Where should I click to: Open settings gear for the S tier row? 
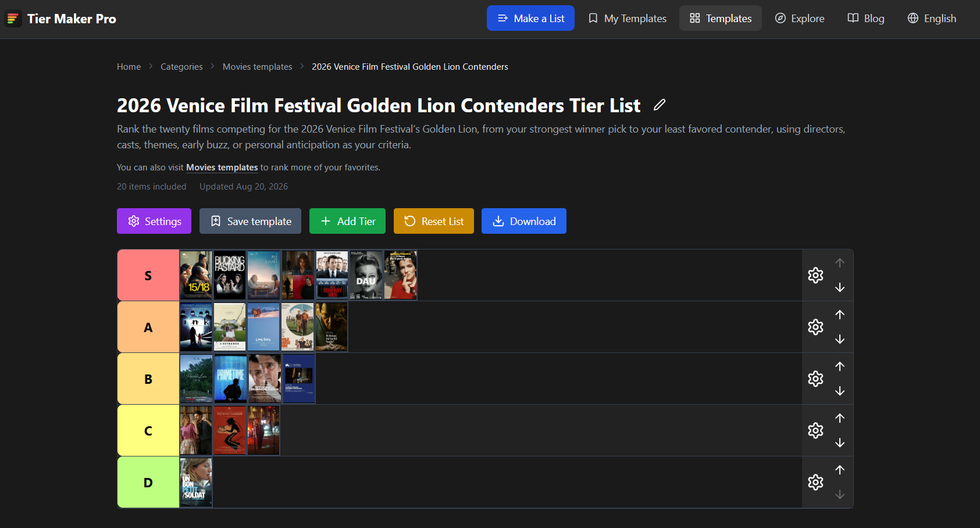point(815,275)
